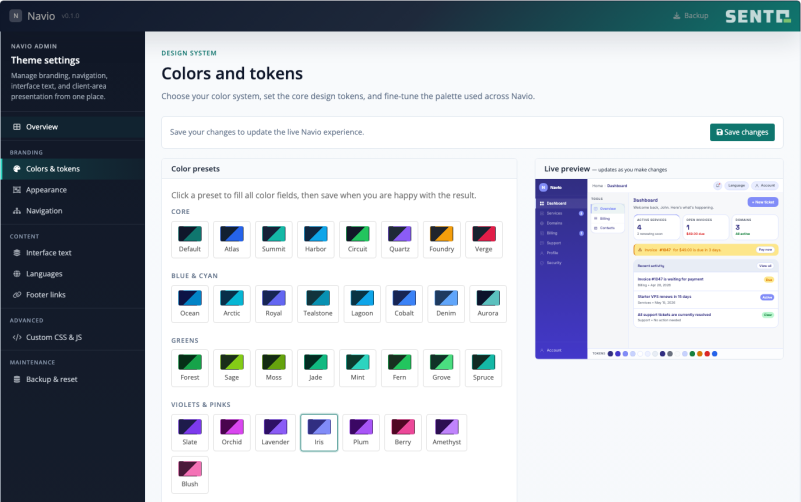Viewport: 801px width, 502px height.
Task: Select the Lagoon preset swatch
Action: click(x=362, y=304)
